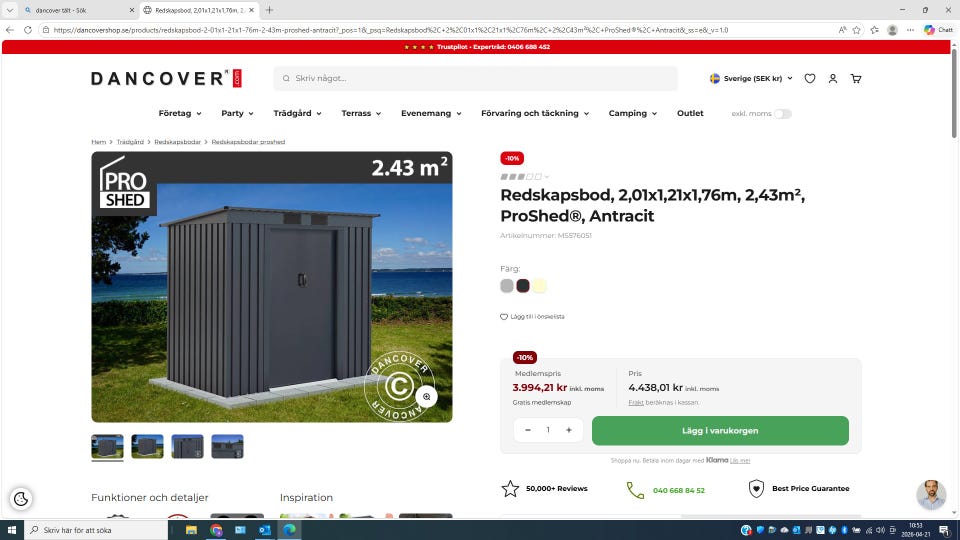
Task: Open the wishlist heart icon in header
Action: [810, 78]
